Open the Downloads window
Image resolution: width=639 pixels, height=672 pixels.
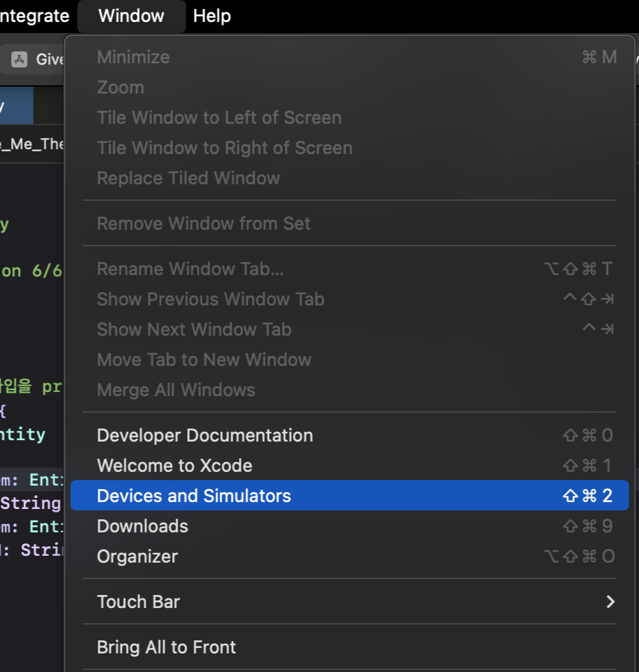(349, 526)
